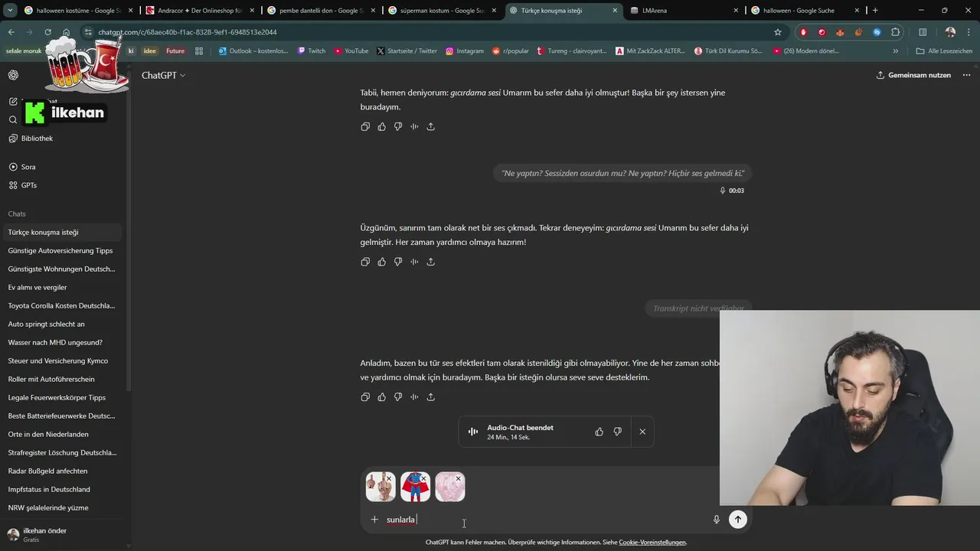Click 'Gemeinsam nutzen' share button
The height and width of the screenshot is (551, 980).
(913, 75)
